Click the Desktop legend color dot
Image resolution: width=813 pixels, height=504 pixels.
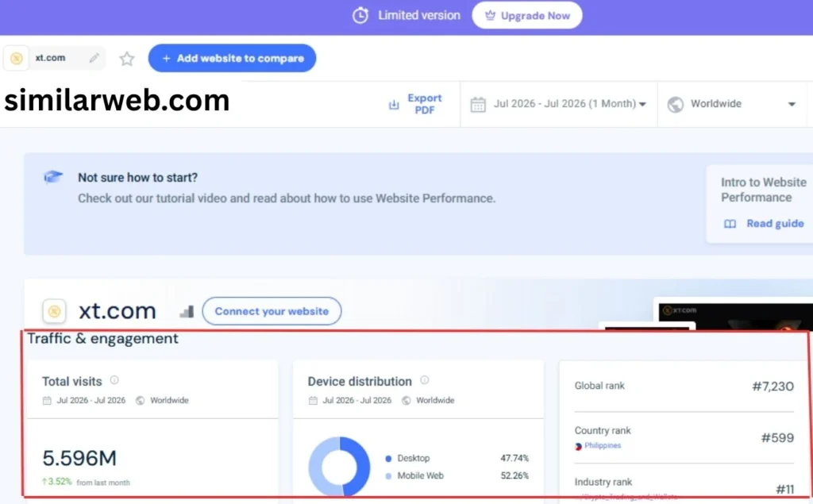[x=388, y=459]
